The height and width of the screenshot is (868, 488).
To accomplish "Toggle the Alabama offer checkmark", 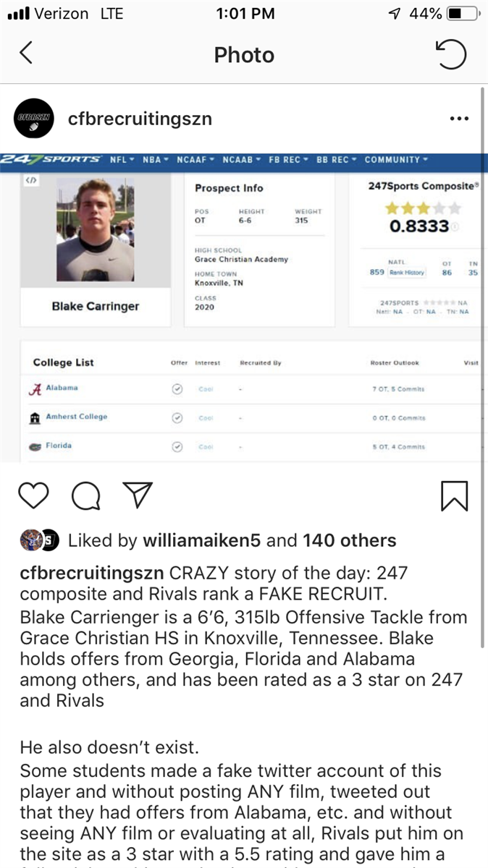I will 177,388.
